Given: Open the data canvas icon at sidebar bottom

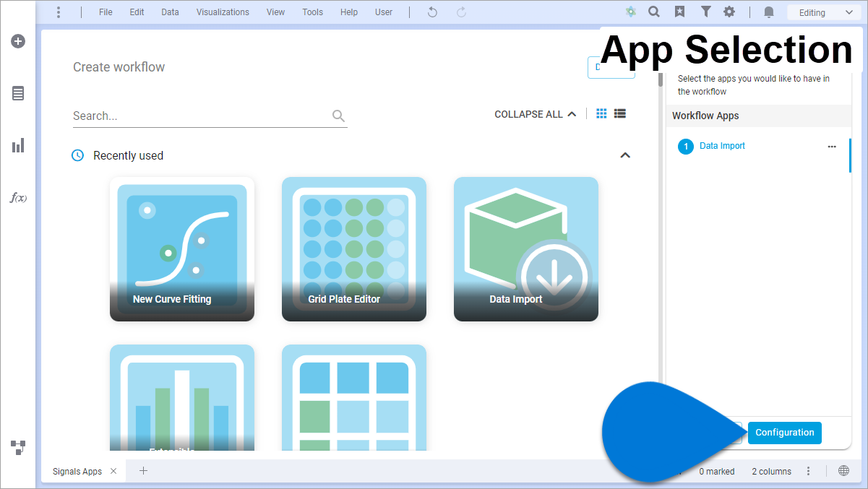Looking at the screenshot, I should pyautogui.click(x=18, y=447).
